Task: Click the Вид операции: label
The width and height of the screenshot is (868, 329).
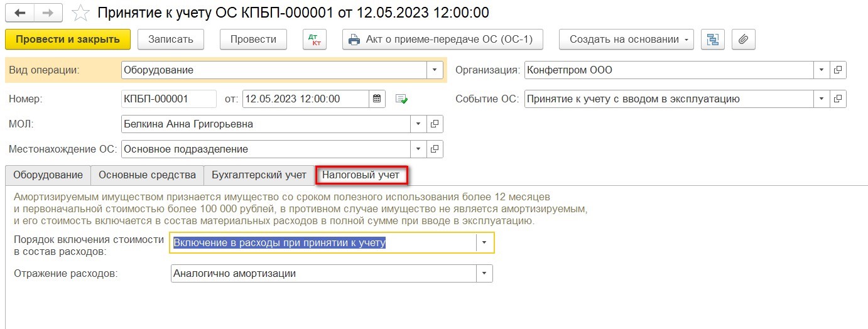Action: point(44,70)
